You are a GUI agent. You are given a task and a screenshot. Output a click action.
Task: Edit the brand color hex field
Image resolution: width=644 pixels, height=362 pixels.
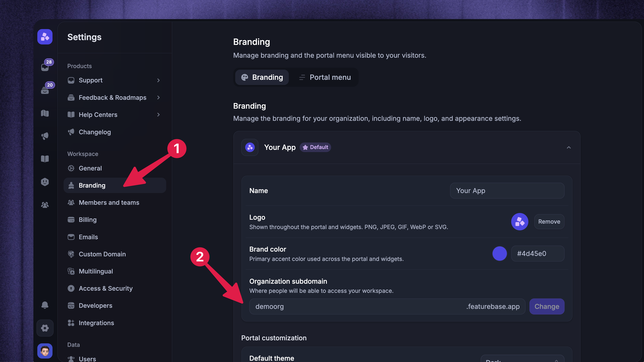coord(537,254)
